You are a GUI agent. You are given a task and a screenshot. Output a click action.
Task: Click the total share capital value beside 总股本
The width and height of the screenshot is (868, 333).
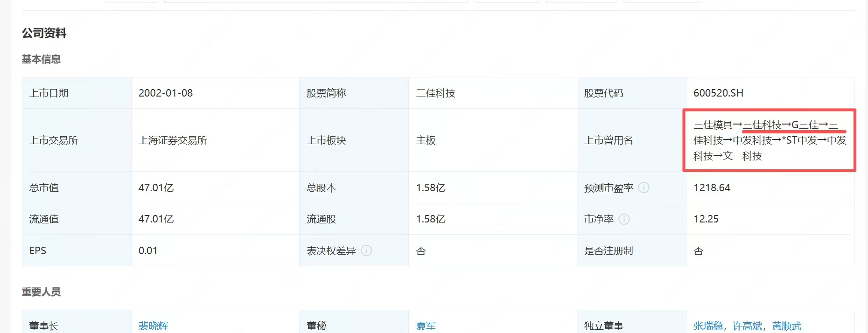point(431,187)
